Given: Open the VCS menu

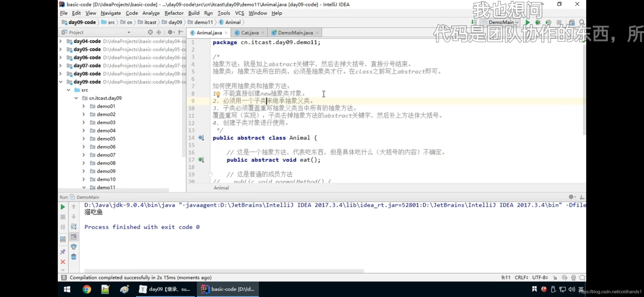Looking at the screenshot, I should [x=239, y=13].
